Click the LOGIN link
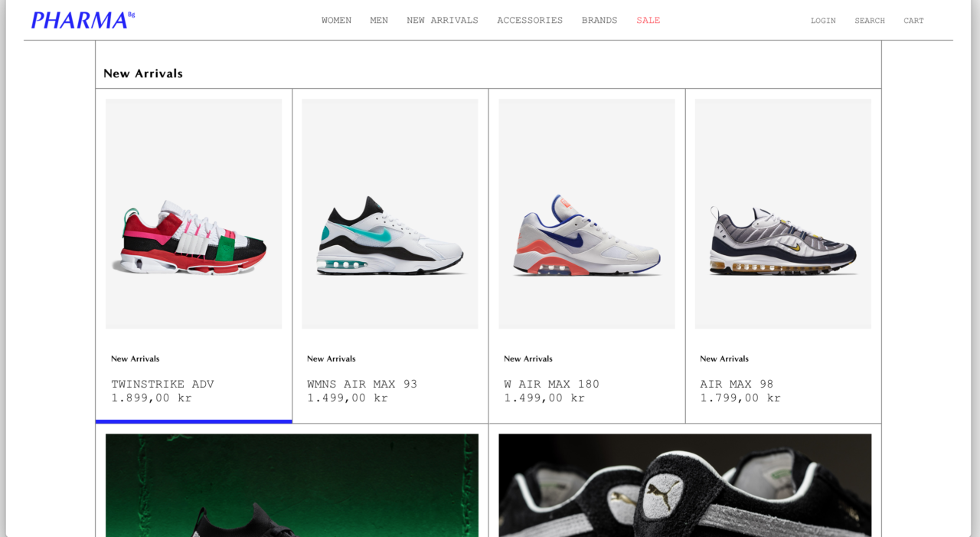The width and height of the screenshot is (980, 537). click(823, 21)
